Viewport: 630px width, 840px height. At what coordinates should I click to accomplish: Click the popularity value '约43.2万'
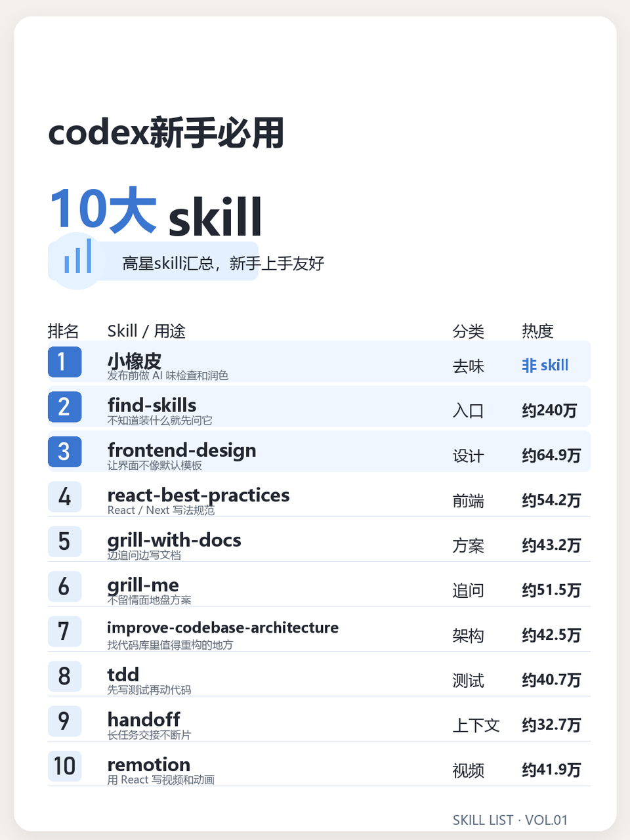(551, 545)
